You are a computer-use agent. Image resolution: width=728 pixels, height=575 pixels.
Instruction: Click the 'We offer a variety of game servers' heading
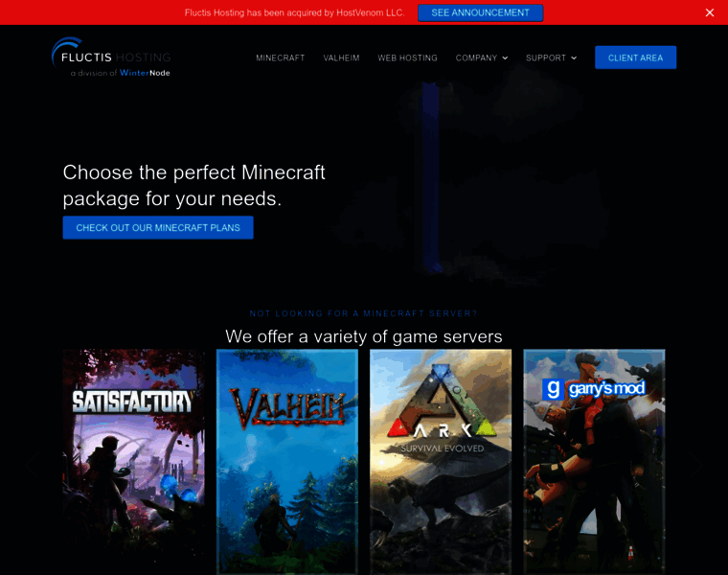tap(364, 336)
